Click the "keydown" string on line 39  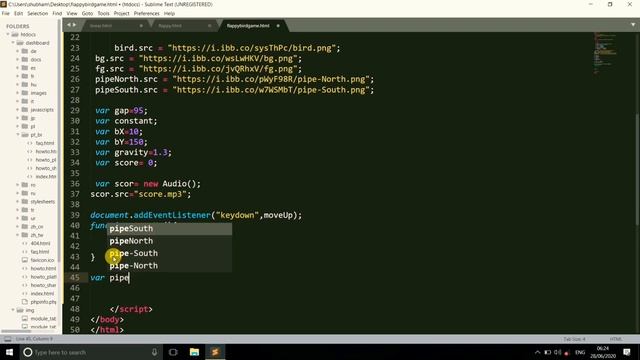pos(237,215)
